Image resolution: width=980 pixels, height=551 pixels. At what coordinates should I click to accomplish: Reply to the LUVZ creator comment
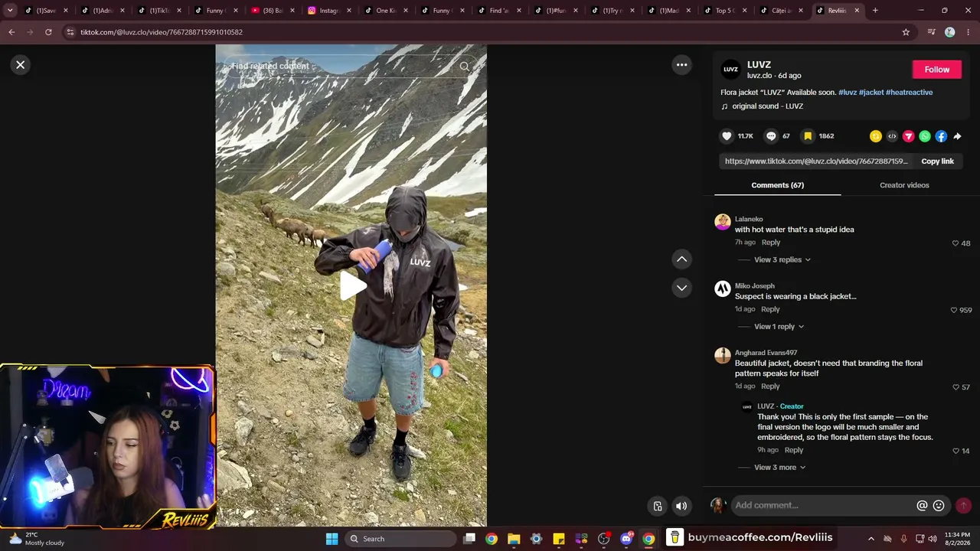(x=794, y=450)
